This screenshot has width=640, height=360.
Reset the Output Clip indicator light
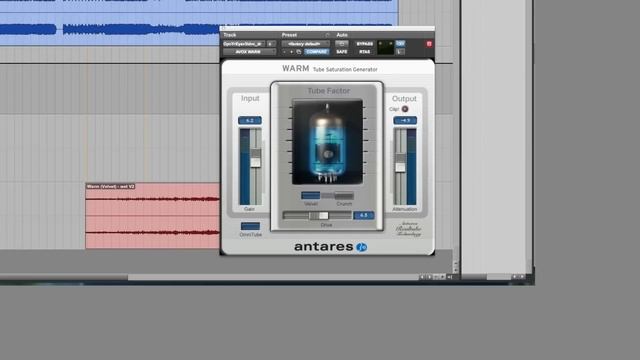(405, 109)
